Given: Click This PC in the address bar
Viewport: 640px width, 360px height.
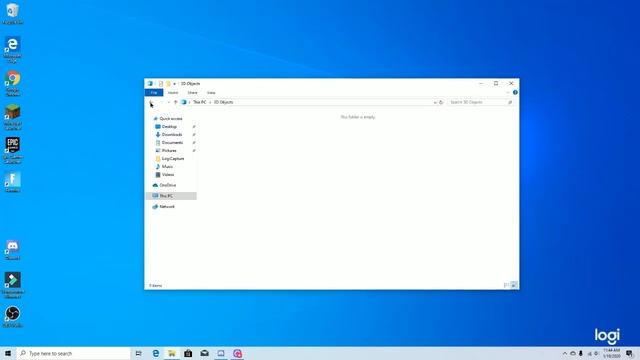Looking at the screenshot, I should coord(200,102).
